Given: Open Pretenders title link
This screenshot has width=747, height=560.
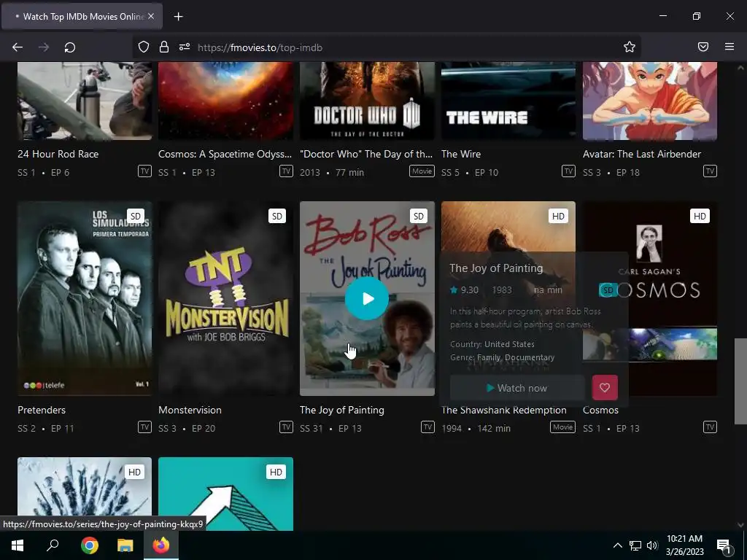Looking at the screenshot, I should [x=42, y=410].
